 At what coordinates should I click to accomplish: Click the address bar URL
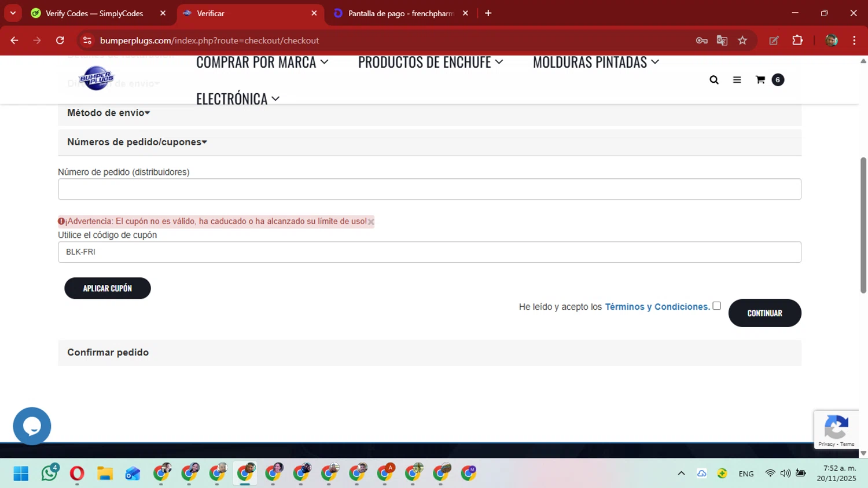(x=209, y=41)
